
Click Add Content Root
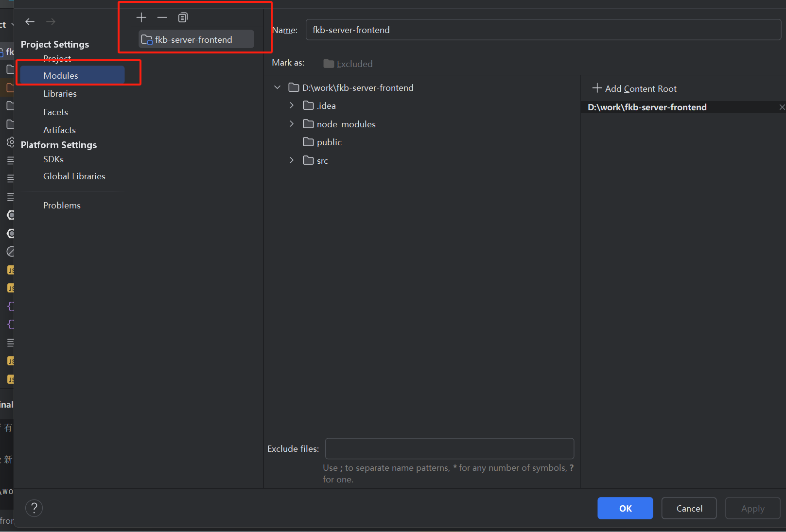(634, 88)
